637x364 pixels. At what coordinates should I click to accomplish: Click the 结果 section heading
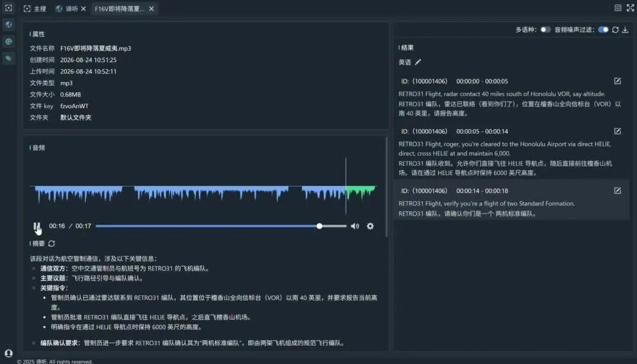pyautogui.click(x=407, y=47)
